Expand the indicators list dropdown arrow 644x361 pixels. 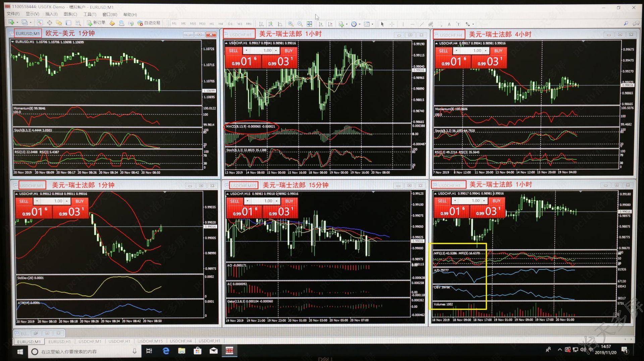click(346, 24)
